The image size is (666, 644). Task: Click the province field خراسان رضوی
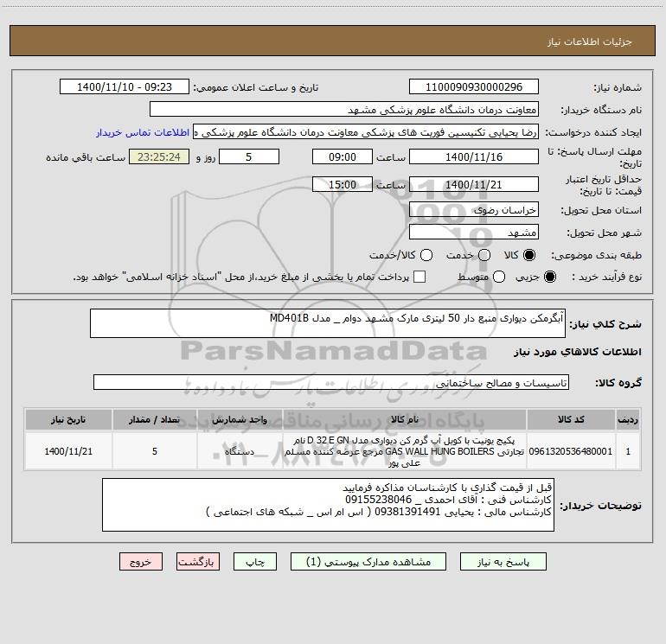coord(474,209)
